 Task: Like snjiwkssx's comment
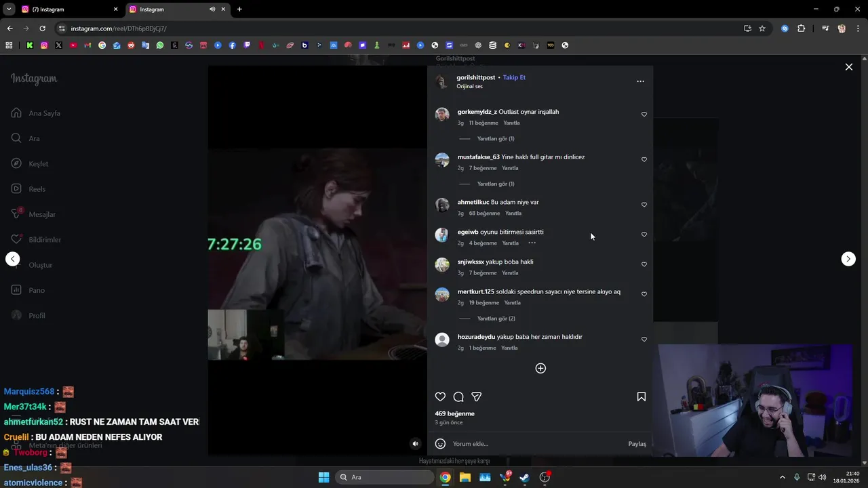click(644, 264)
